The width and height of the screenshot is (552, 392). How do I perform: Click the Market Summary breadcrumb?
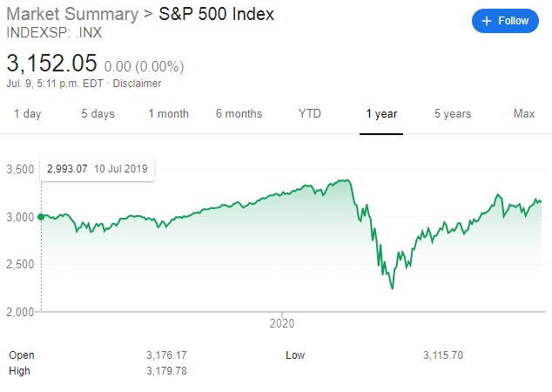click(72, 15)
